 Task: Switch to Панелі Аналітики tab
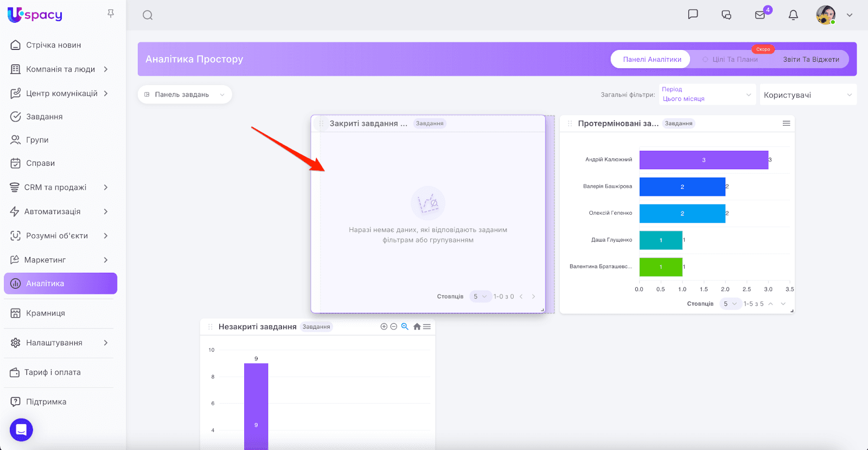(650, 59)
